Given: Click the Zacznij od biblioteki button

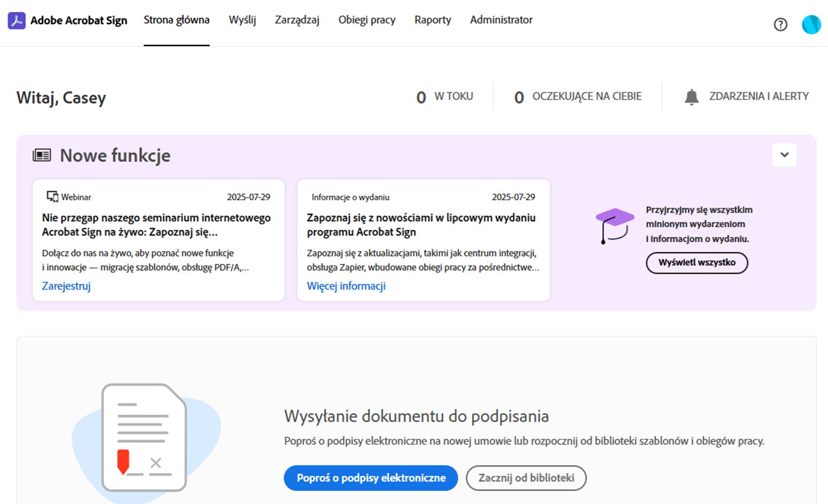Looking at the screenshot, I should [526, 478].
